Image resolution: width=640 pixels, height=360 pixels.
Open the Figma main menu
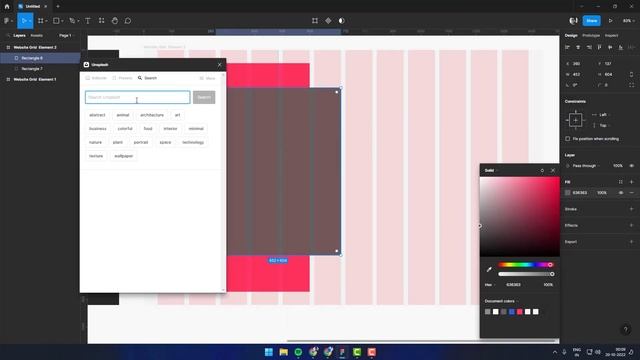(7, 20)
